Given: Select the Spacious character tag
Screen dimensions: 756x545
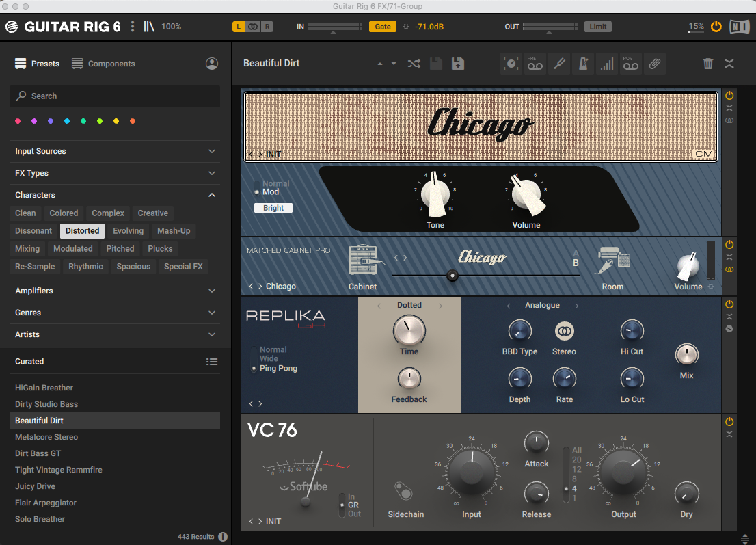Looking at the screenshot, I should click(133, 266).
